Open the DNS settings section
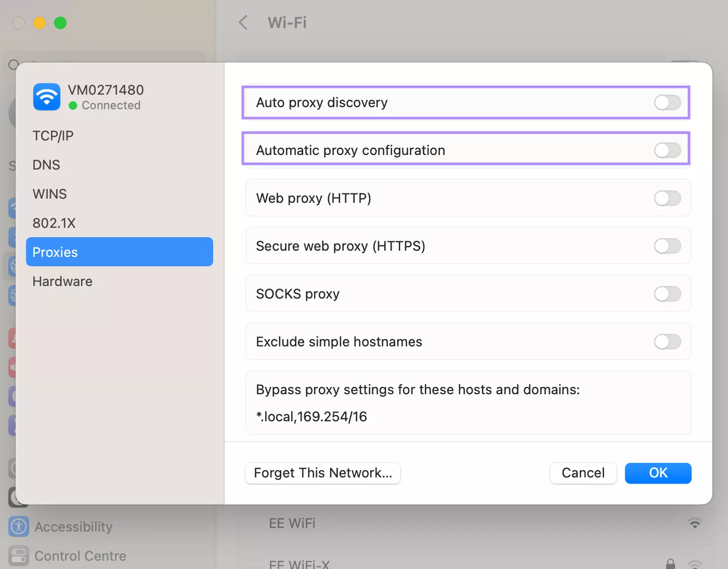This screenshot has height=569, width=728. pos(46,164)
